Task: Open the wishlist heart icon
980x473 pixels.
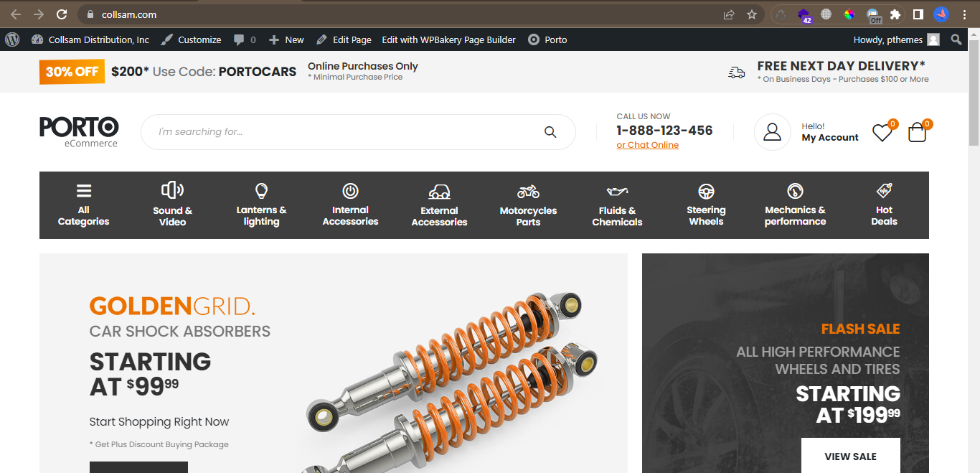Action: pos(882,133)
